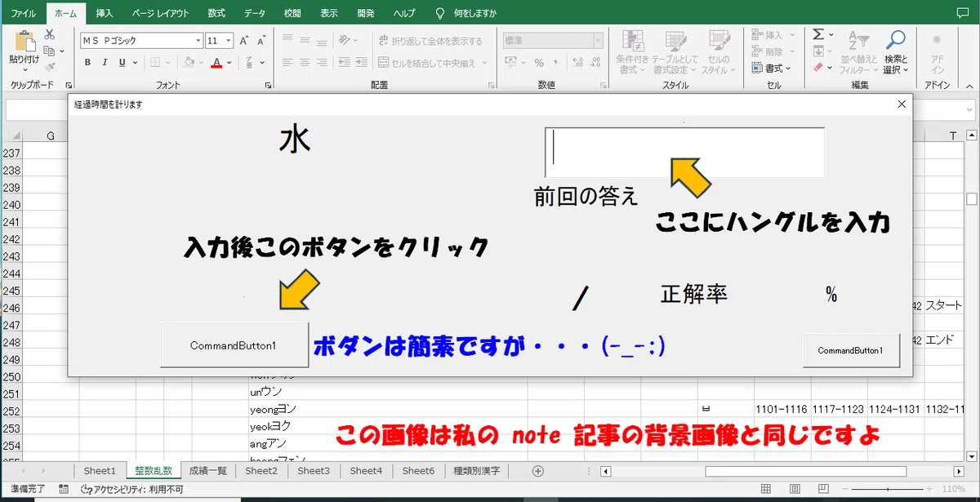Switch to the 開発 ribbon tab

click(367, 13)
